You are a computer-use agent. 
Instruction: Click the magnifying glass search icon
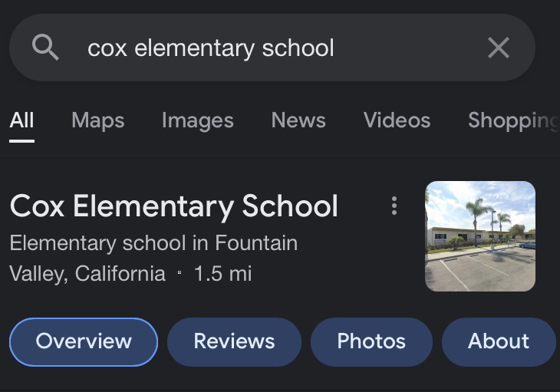tap(45, 48)
